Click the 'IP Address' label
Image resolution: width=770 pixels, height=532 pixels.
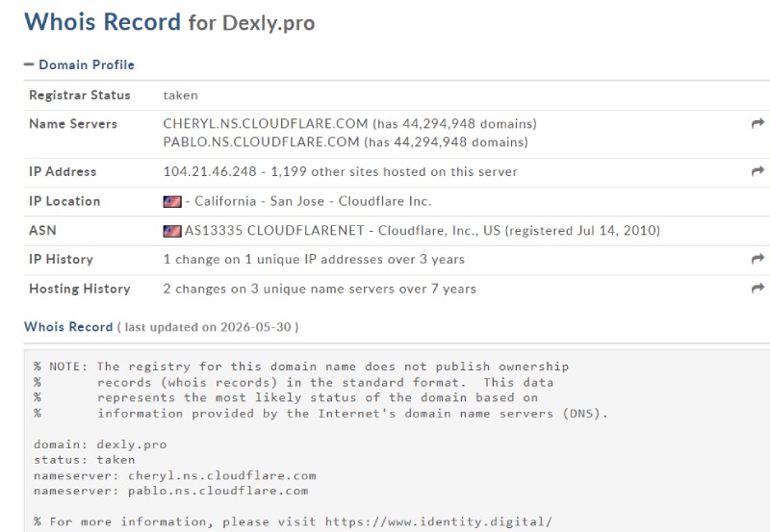pos(63,172)
